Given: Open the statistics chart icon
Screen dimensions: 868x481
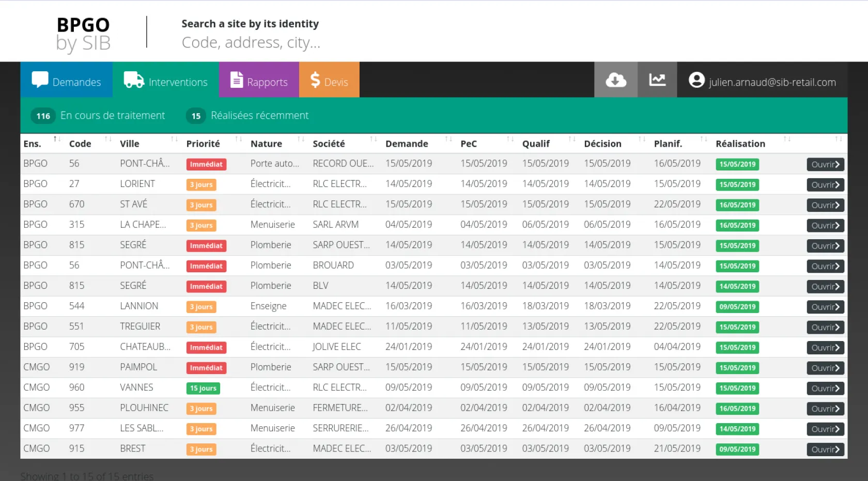Looking at the screenshot, I should coord(657,80).
